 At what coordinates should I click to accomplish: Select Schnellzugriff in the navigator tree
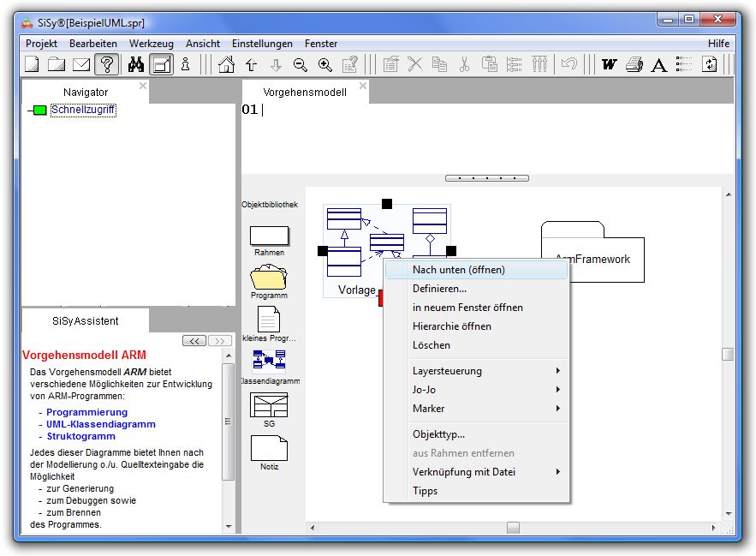click(83, 110)
